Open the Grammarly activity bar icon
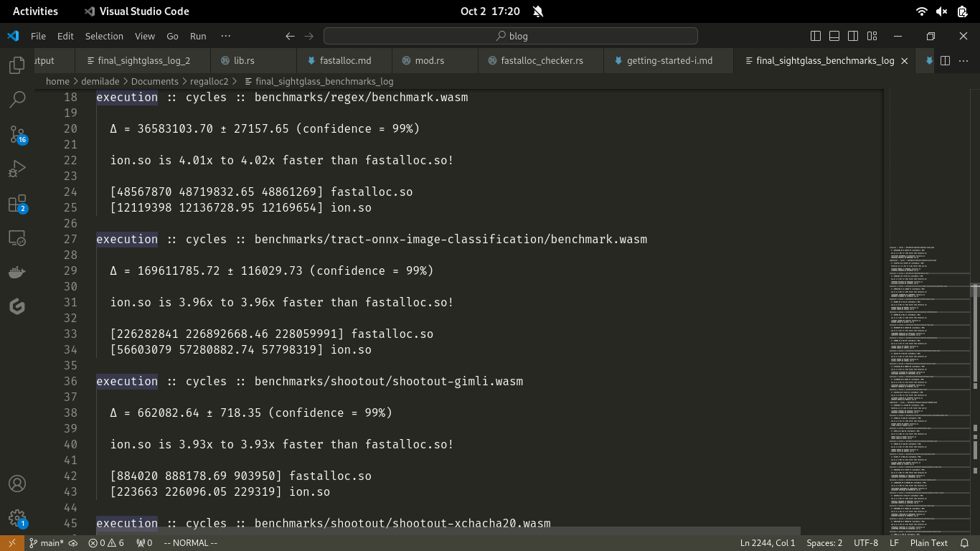980x551 pixels. coord(17,307)
